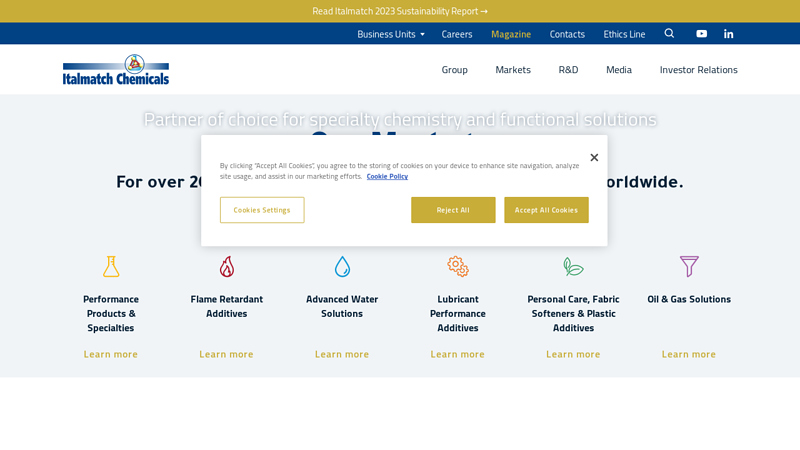
Task: Learn more about Advanced Water Solutions
Action: pos(342,354)
